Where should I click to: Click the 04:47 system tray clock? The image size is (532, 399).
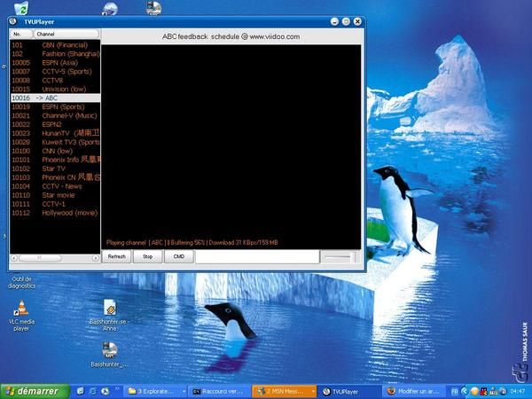click(518, 392)
